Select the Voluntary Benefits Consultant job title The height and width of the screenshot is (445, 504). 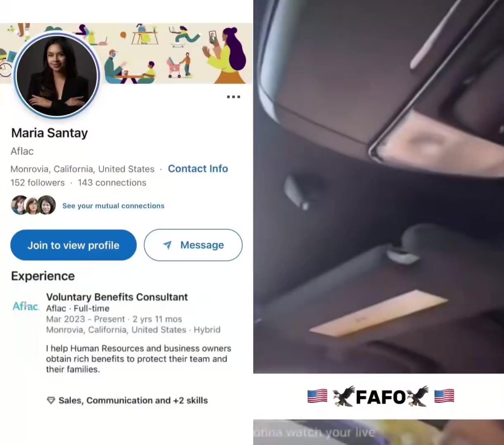pyautogui.click(x=117, y=297)
